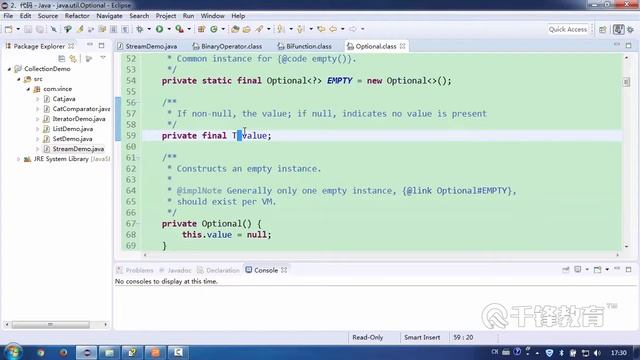Open the Package Explorer View Menu triangle
The height and width of the screenshot is (360, 640).
tap(103, 58)
